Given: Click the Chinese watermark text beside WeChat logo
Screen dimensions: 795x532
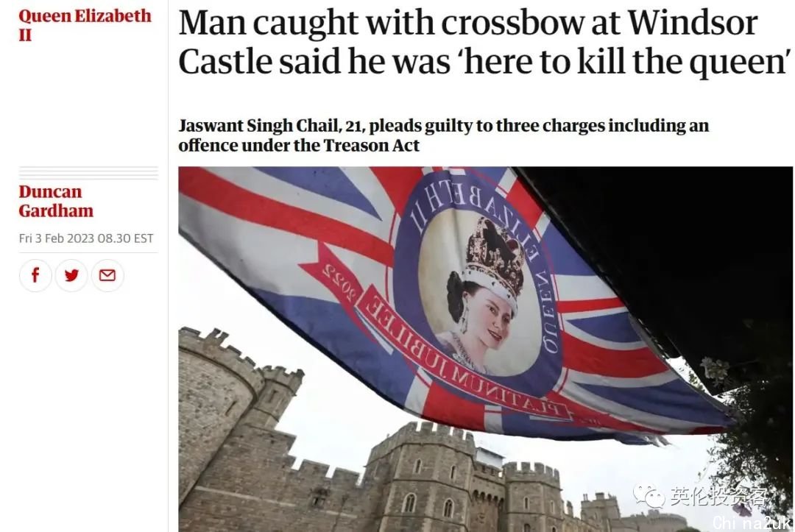Looking at the screenshot, I should coord(718,497).
